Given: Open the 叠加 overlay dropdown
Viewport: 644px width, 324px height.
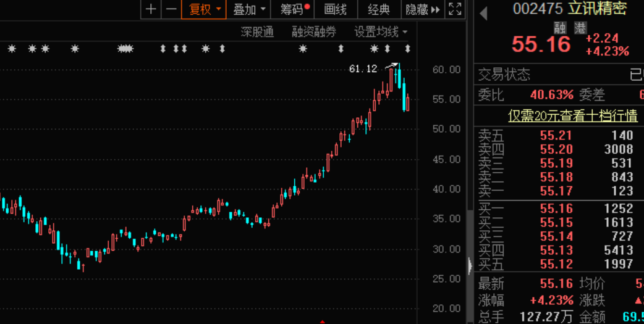Looking at the screenshot, I should (248, 9).
